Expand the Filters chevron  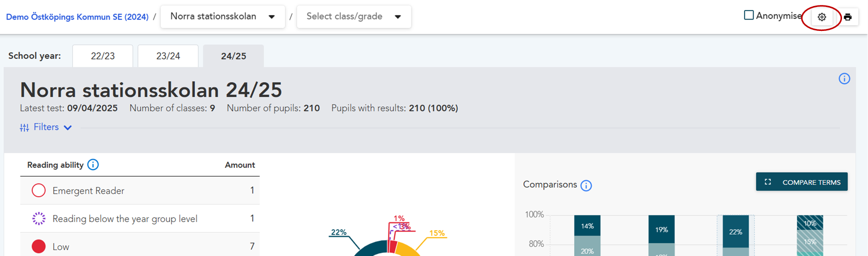(68, 128)
